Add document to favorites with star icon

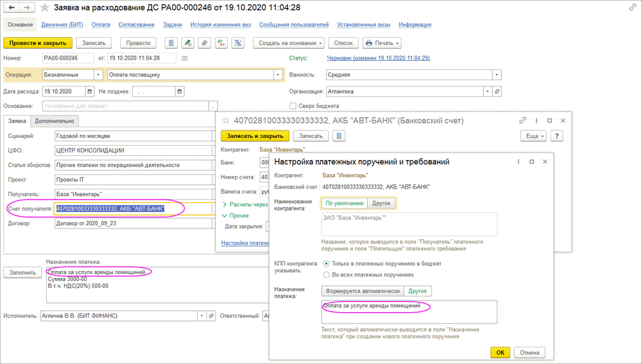(x=44, y=7)
